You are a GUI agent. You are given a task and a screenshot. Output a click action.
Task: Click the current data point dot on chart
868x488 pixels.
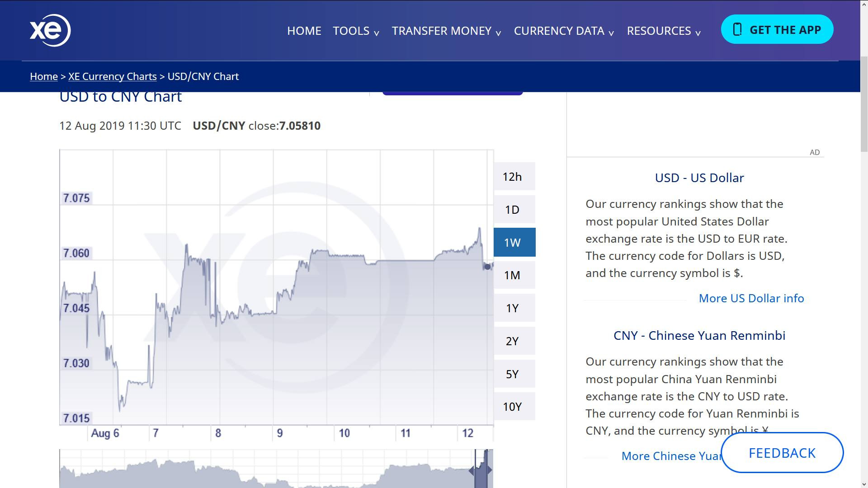(487, 267)
